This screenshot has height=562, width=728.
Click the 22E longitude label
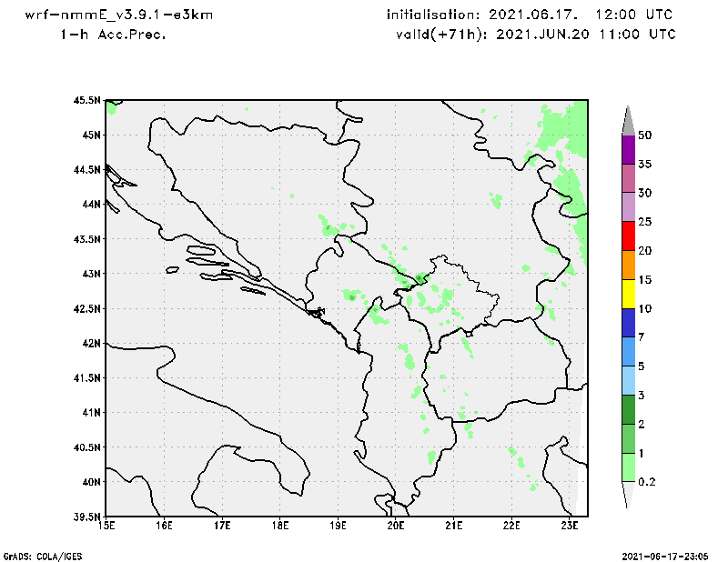511,526
